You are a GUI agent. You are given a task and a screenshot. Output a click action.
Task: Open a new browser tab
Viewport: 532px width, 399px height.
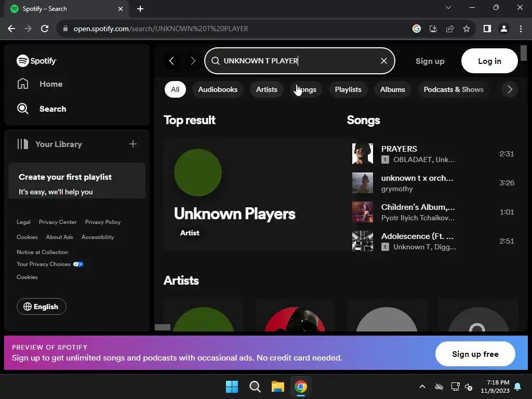pyautogui.click(x=140, y=9)
